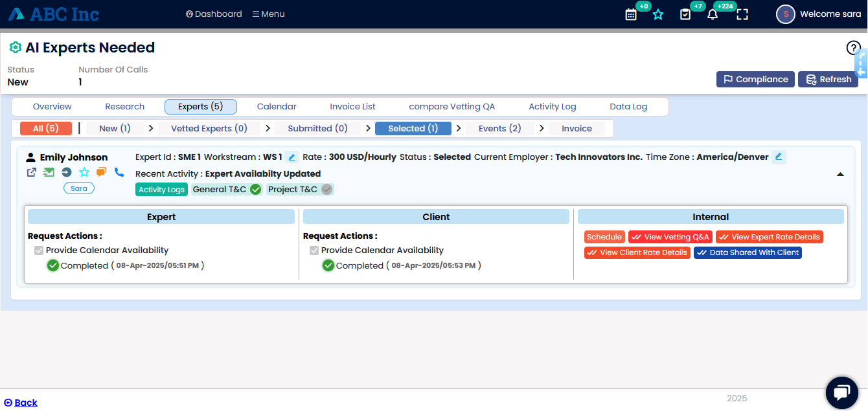Image resolution: width=868 pixels, height=411 pixels.
Task: Toggle the star favorite icon for Emily Johnson
Action: [x=84, y=172]
